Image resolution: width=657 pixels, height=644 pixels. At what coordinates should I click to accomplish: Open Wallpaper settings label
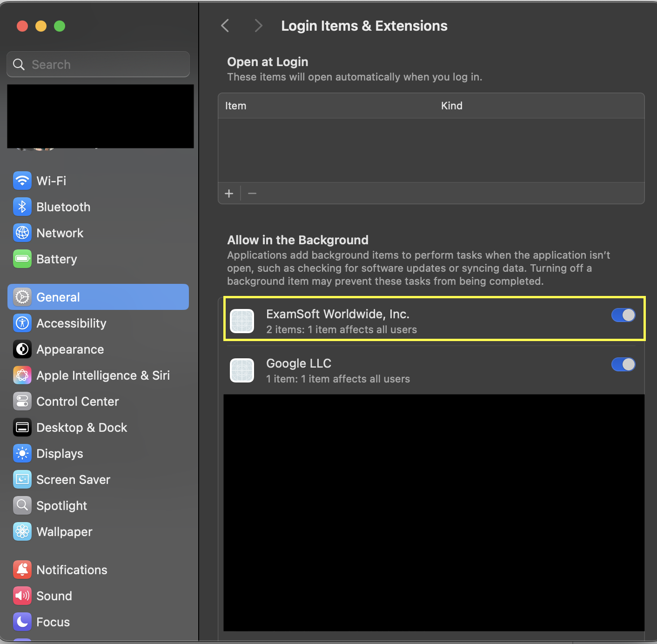click(64, 531)
